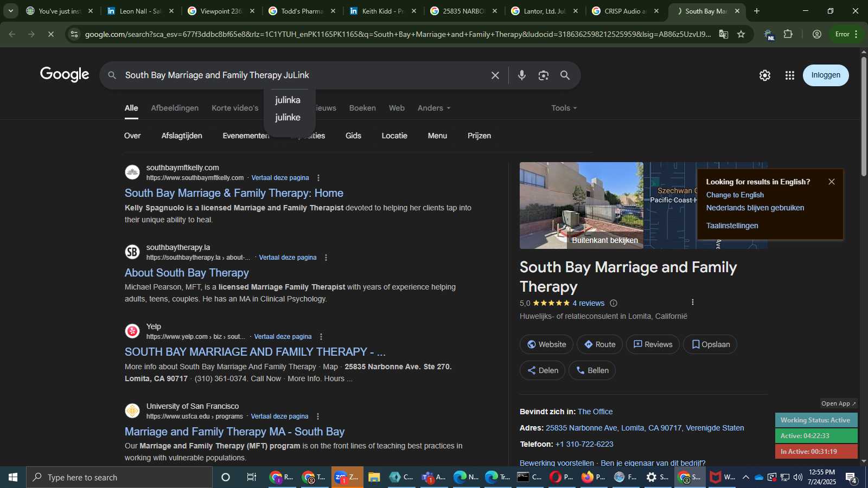Click the Windows taskbar search box
The width and height of the screenshot is (868, 488).
coord(119,477)
